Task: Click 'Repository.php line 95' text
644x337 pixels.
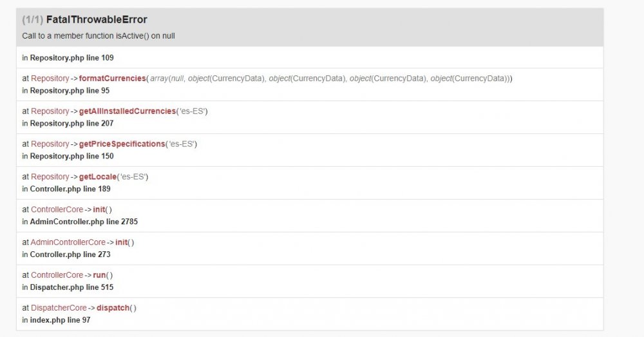Action: click(70, 90)
